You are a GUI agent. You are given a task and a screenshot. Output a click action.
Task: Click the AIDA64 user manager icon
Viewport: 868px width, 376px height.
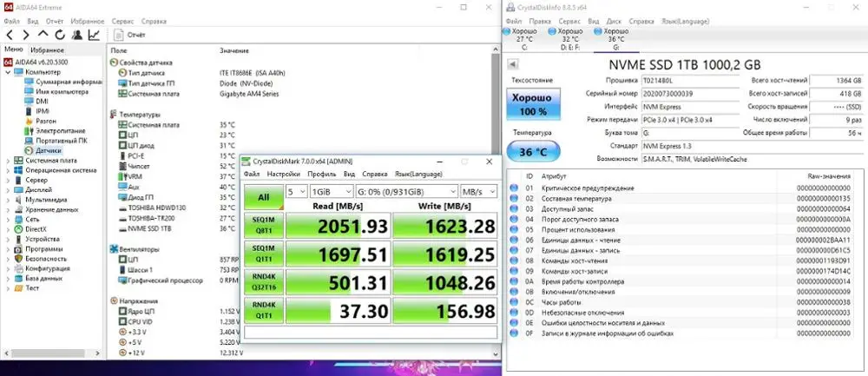[77, 35]
